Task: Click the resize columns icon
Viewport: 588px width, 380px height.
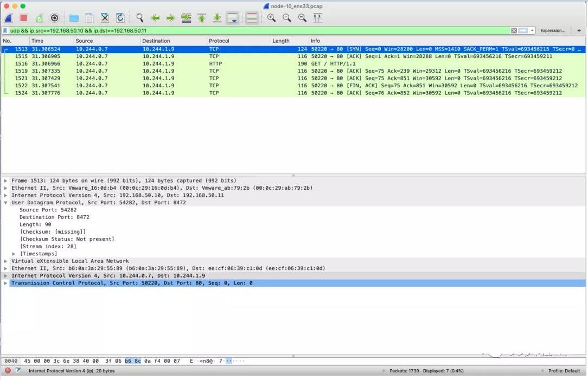Action: tap(318, 18)
